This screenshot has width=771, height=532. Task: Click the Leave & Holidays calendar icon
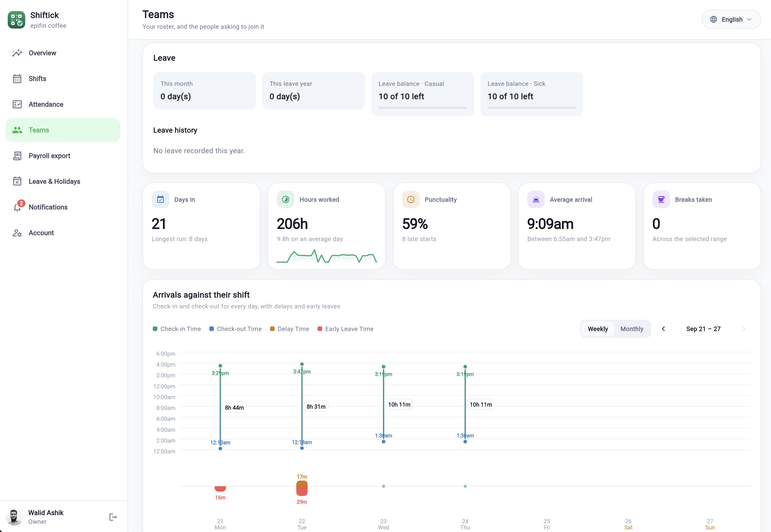pyautogui.click(x=17, y=181)
